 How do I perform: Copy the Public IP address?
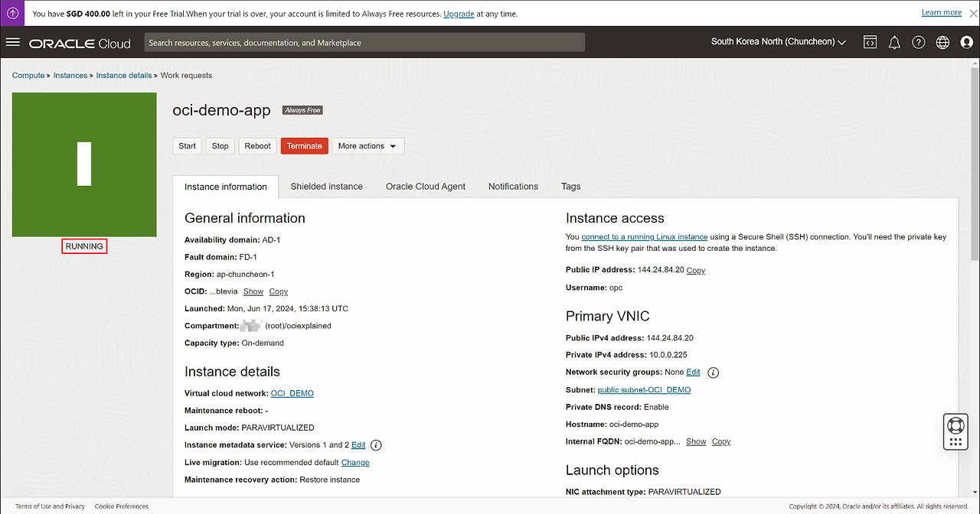(x=695, y=271)
